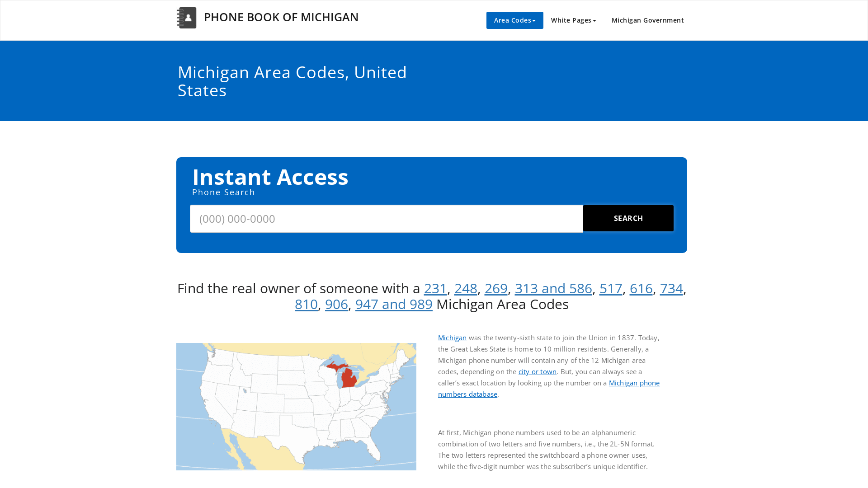Open the Michigan Government menu item
The image size is (868, 488).
tap(647, 20)
